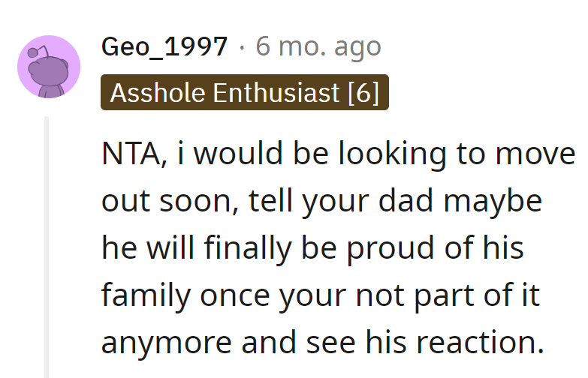588x378 pixels.
Task: Click the "[6]" count in the flair
Action: (363, 92)
